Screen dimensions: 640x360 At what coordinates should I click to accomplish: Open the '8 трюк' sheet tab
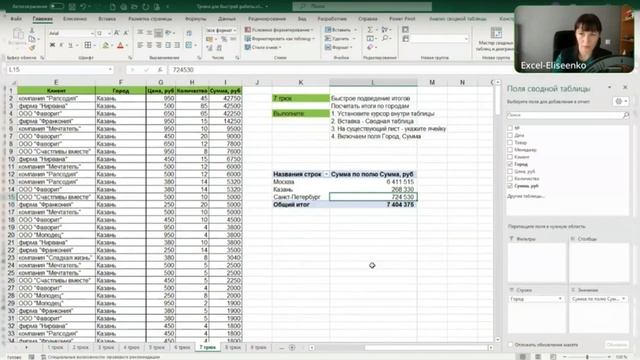click(x=233, y=347)
